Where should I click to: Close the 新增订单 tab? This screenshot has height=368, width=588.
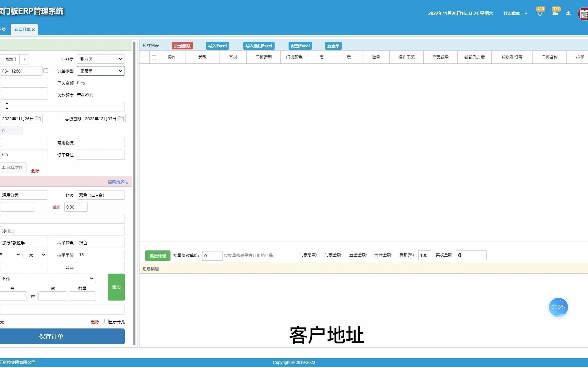(x=33, y=30)
